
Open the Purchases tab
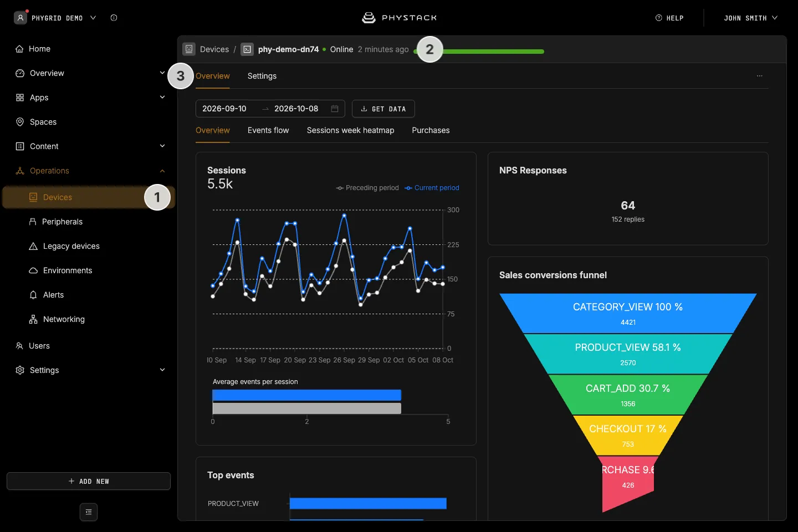(431, 130)
